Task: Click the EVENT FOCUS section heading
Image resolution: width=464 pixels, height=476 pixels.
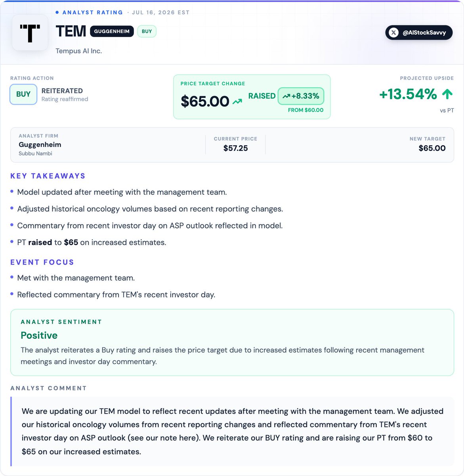Action: [42, 262]
